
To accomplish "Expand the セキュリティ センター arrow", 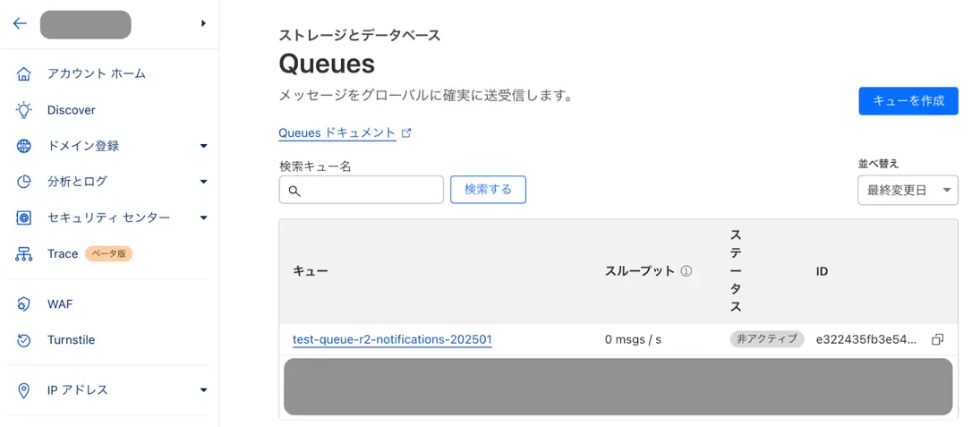I will coord(203,218).
